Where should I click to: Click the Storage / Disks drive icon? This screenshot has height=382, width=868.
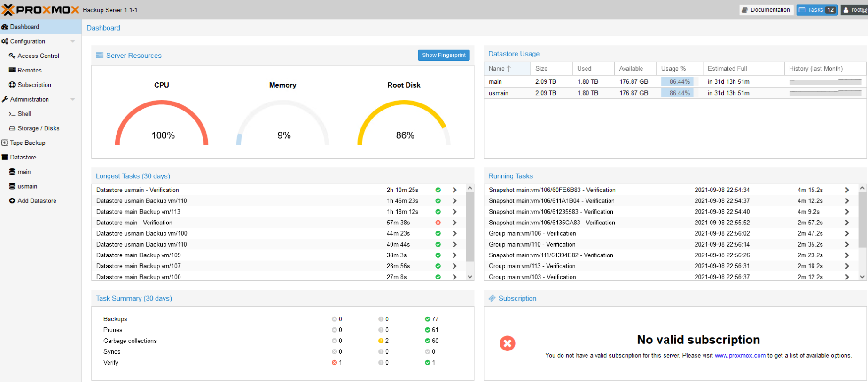pyautogui.click(x=12, y=128)
